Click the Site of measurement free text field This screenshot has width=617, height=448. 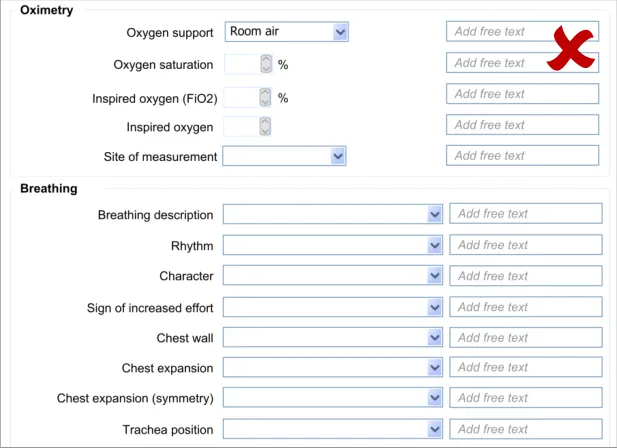coord(522,156)
